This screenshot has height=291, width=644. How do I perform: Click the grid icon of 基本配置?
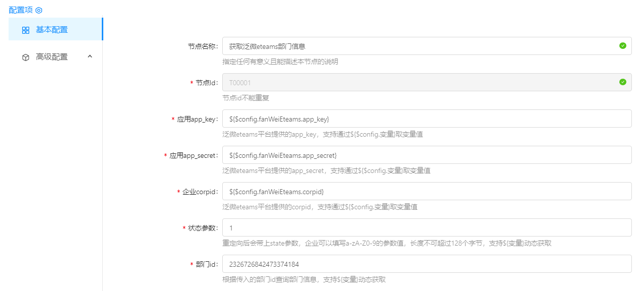[x=26, y=30]
